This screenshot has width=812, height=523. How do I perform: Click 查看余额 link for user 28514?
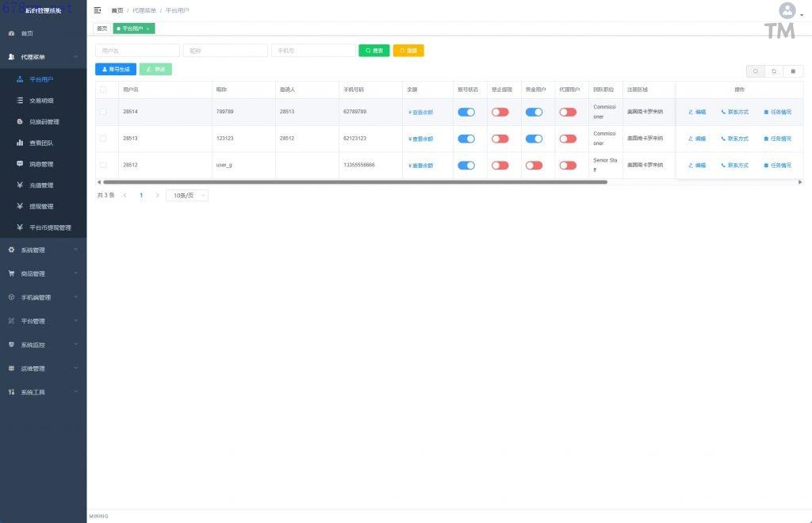[421, 113]
